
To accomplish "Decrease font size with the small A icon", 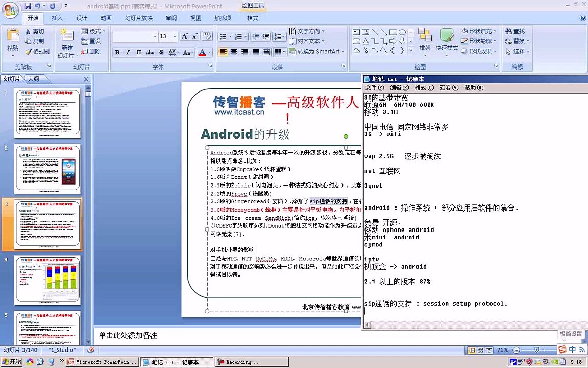I will coord(194,36).
